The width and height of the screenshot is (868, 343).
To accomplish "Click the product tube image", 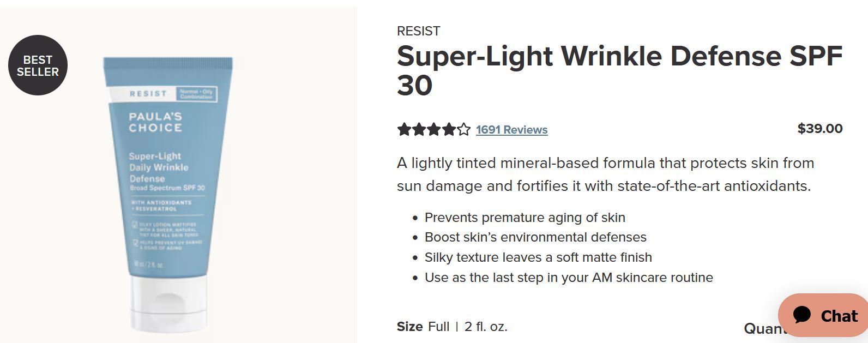I will 168,191.
